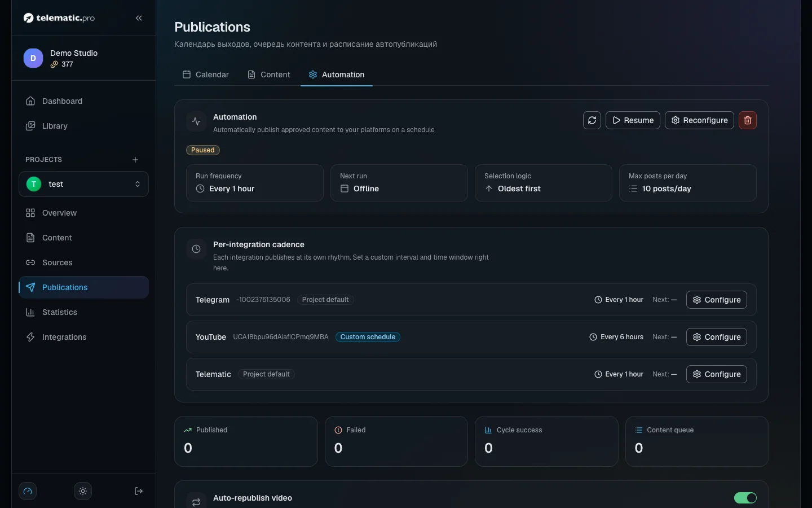Click the telematic.pro logo
The height and width of the screenshot is (508, 812).
(59, 18)
